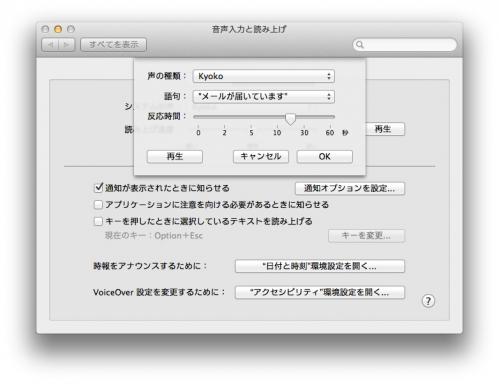Screen dimensions: 499x384
Task: Click the 反応時間 slider handle
Action: tap(290, 119)
